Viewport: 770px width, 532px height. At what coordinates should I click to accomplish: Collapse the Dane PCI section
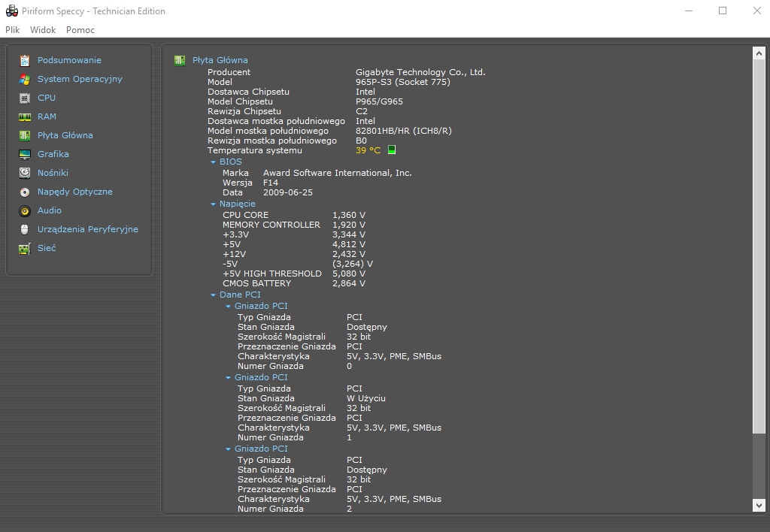[x=213, y=295]
